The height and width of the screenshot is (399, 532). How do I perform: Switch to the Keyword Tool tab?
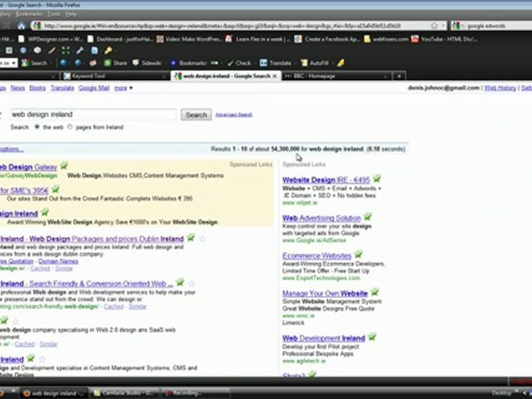click(114, 76)
